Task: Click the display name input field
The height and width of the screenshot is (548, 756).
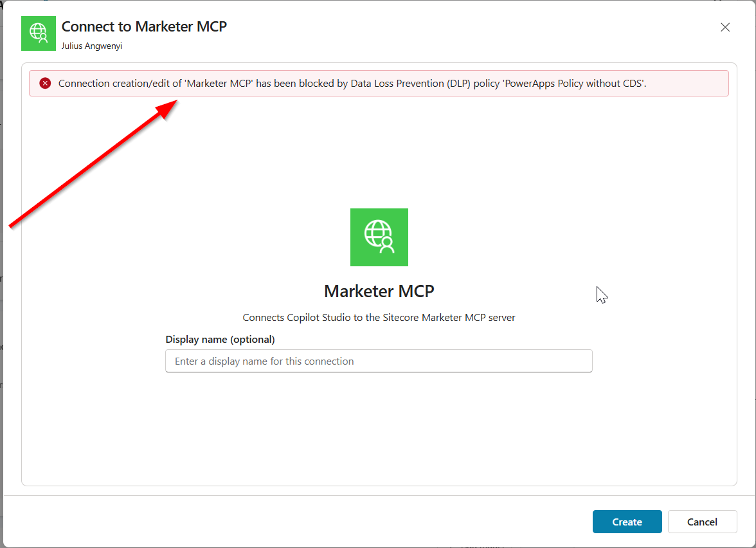Action: point(379,361)
